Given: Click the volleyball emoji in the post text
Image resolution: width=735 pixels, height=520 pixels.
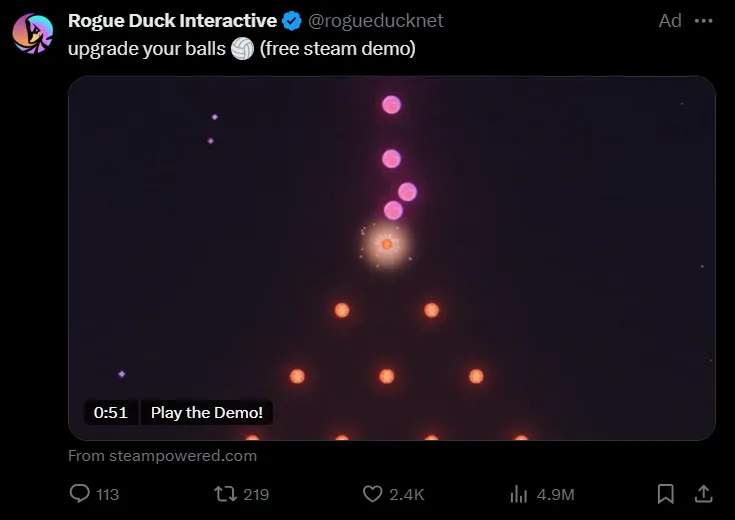Looking at the screenshot, I should [242, 48].
